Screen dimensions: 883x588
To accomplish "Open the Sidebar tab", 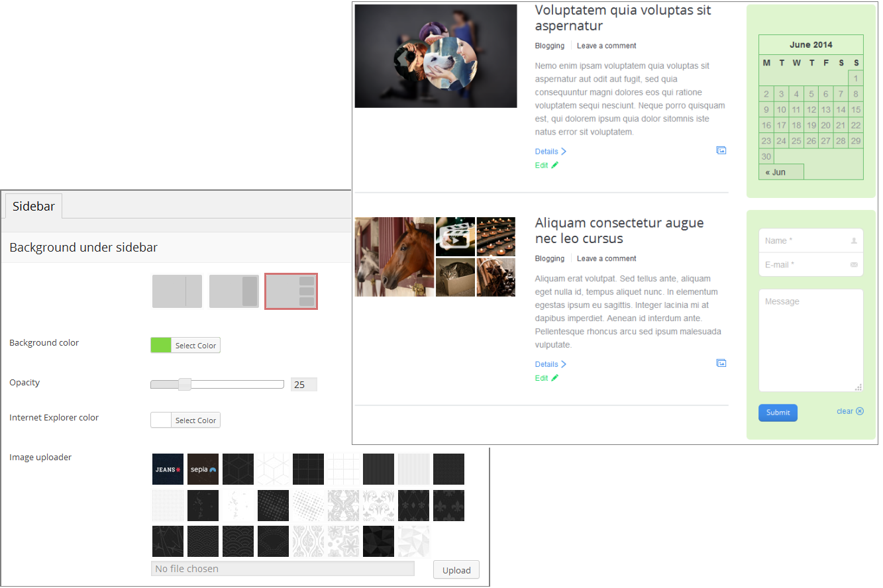I will [x=34, y=207].
